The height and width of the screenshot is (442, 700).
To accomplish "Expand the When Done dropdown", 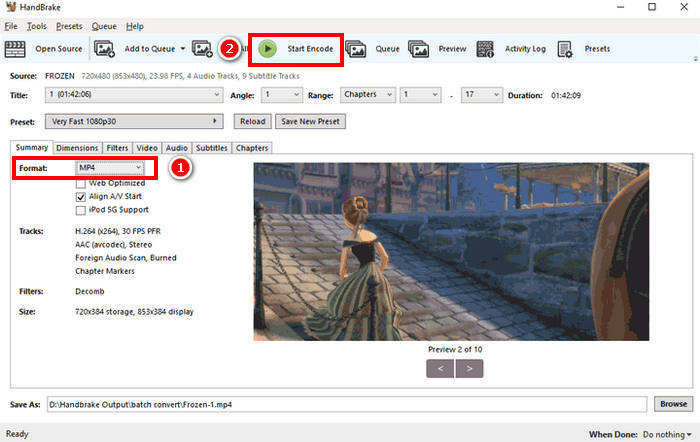I will point(664,435).
